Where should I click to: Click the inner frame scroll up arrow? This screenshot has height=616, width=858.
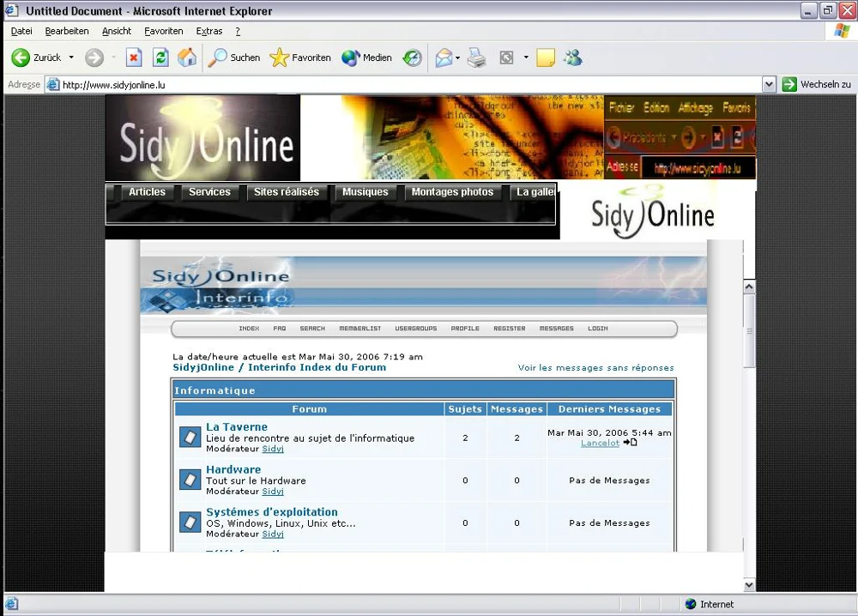click(749, 287)
